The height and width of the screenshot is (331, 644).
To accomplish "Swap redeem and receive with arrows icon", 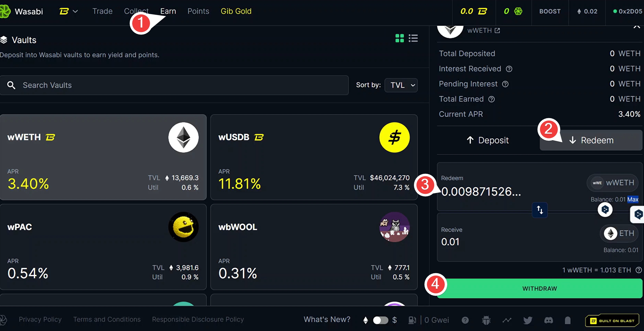I will pyautogui.click(x=540, y=210).
